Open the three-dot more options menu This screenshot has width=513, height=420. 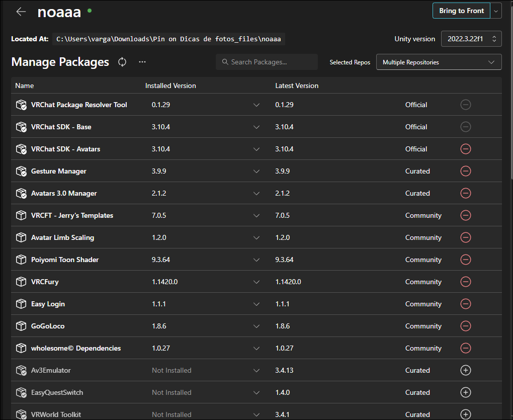pyautogui.click(x=142, y=62)
